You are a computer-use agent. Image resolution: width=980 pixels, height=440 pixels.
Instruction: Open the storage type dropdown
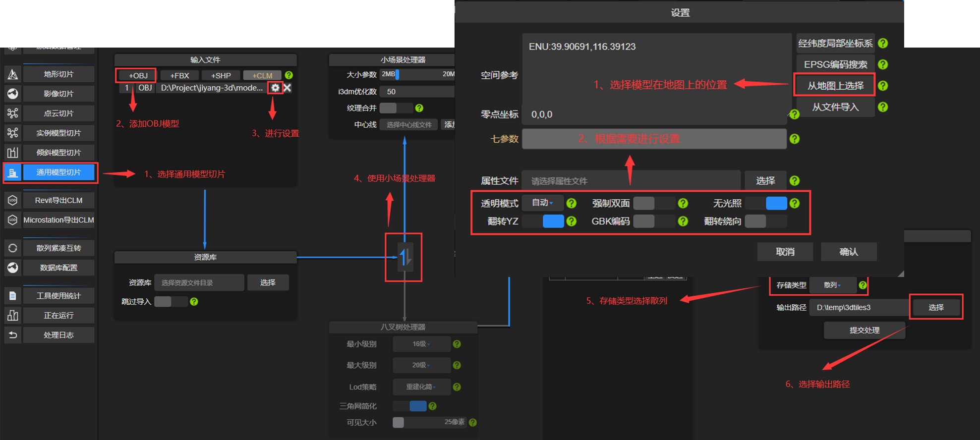832,285
